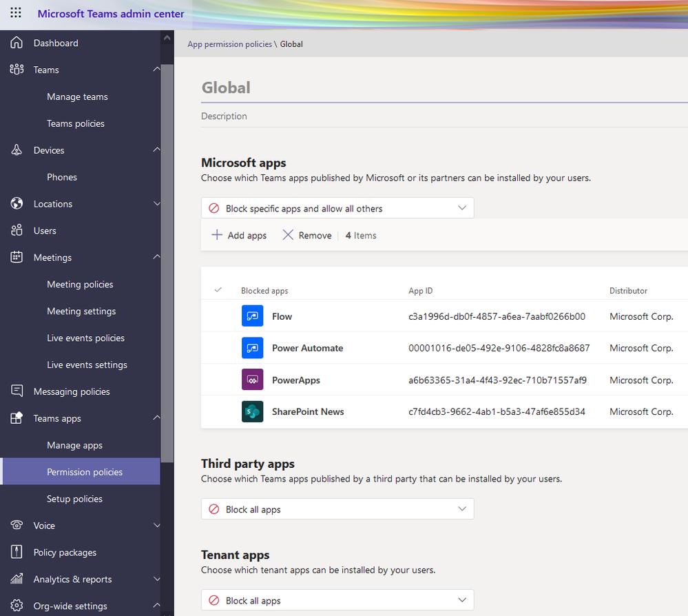
Task: Expand the Voice section chevron
Action: tap(156, 524)
